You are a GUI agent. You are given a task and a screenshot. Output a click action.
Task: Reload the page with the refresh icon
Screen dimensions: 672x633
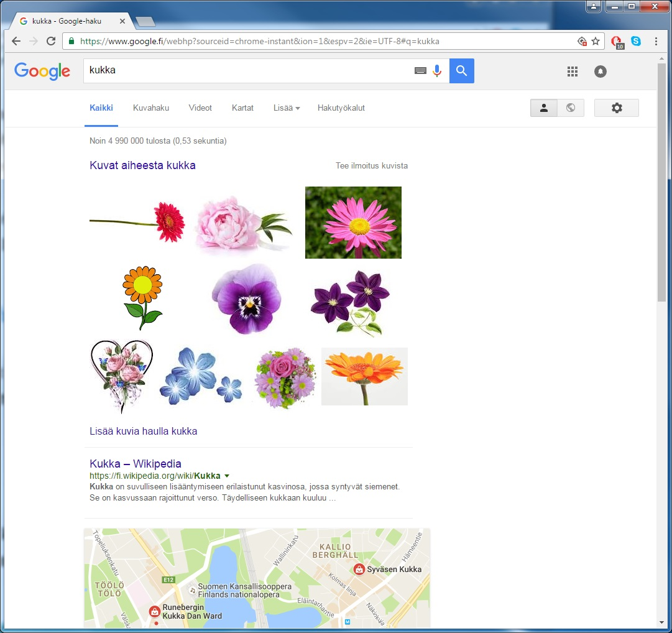51,41
